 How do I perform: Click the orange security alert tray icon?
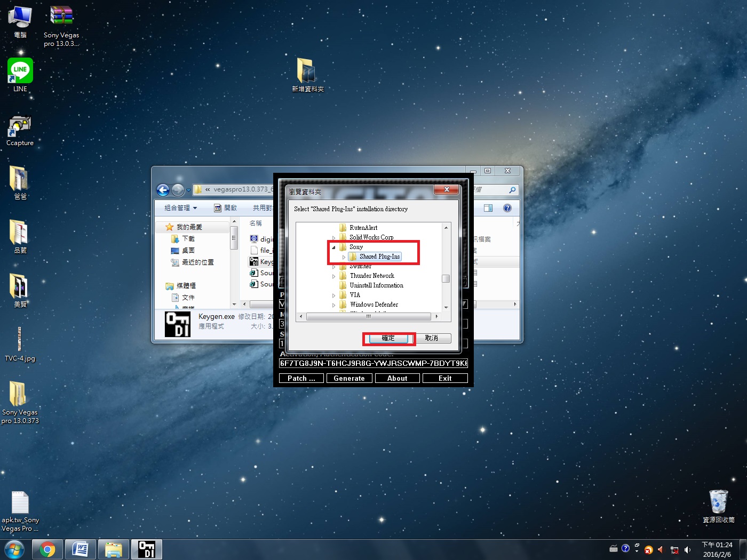[x=649, y=550]
